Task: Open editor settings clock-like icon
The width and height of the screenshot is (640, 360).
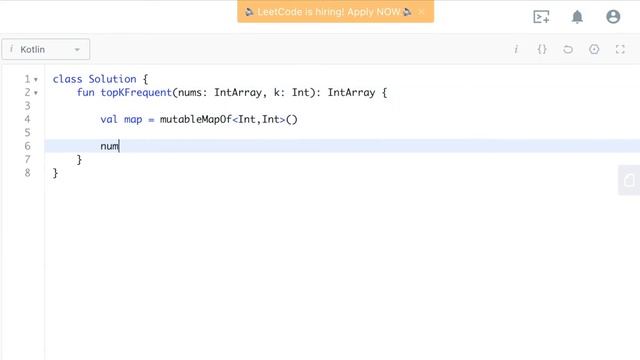Action: (x=594, y=49)
